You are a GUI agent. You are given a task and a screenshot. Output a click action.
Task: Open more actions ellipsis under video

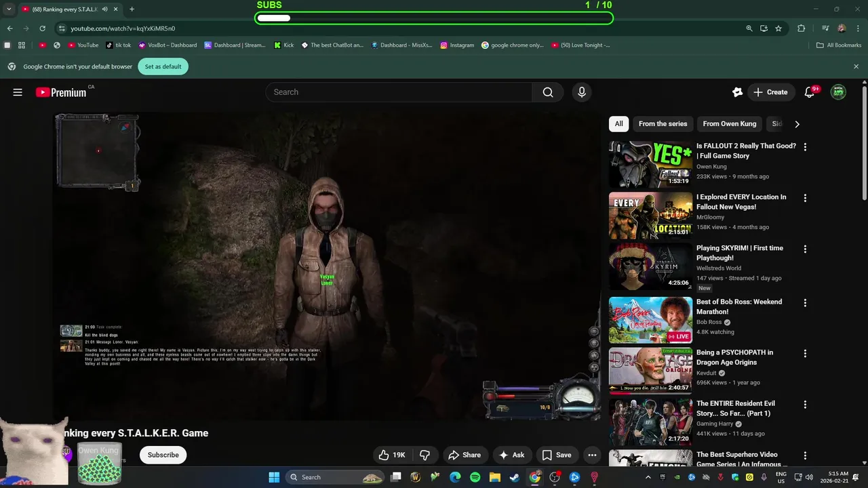click(592, 455)
